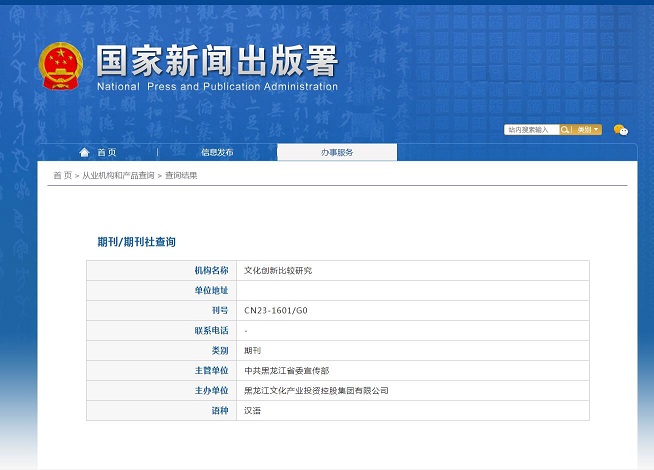Viewport: 654px width, 470px height.
Task: Click the national emblem logo
Action: [x=63, y=67]
